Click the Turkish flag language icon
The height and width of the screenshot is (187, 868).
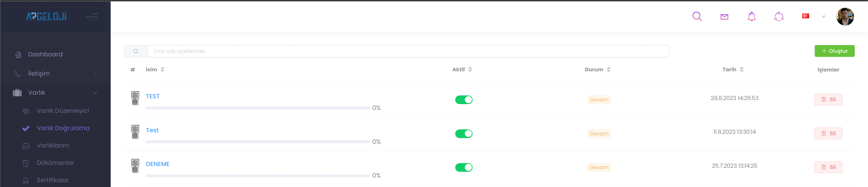click(805, 16)
